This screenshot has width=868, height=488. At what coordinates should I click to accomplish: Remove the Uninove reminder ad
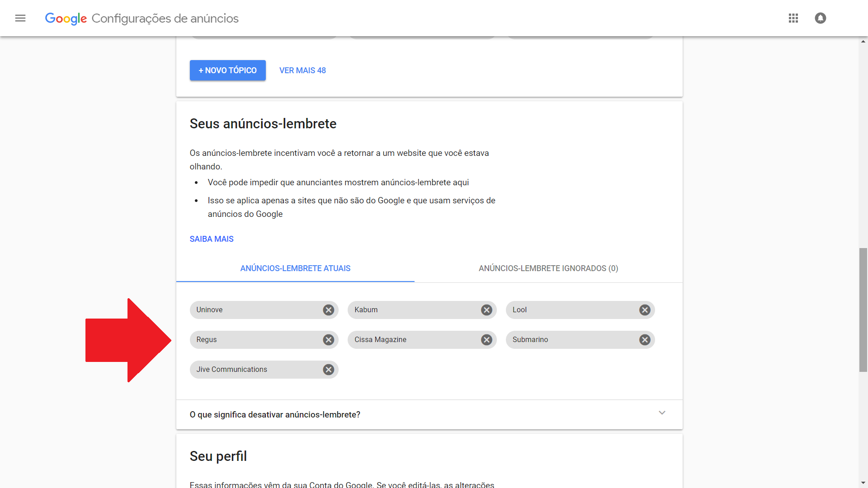click(329, 310)
